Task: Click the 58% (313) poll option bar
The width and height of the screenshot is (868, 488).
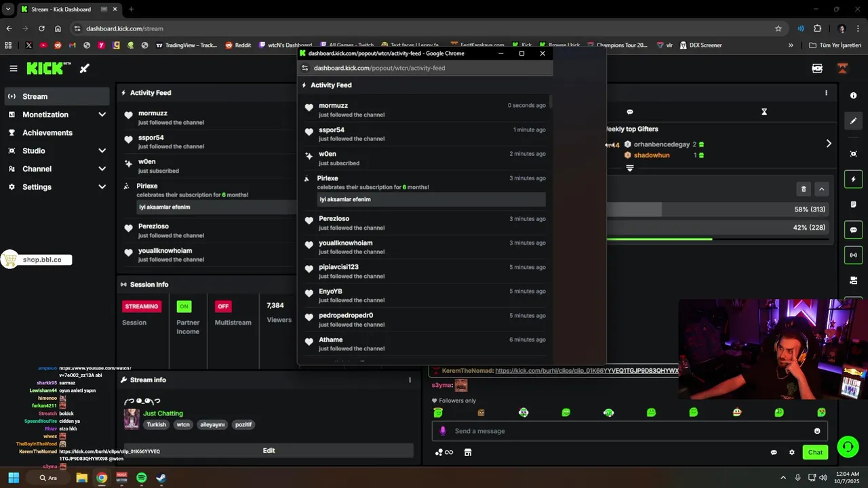Action: [717, 209]
